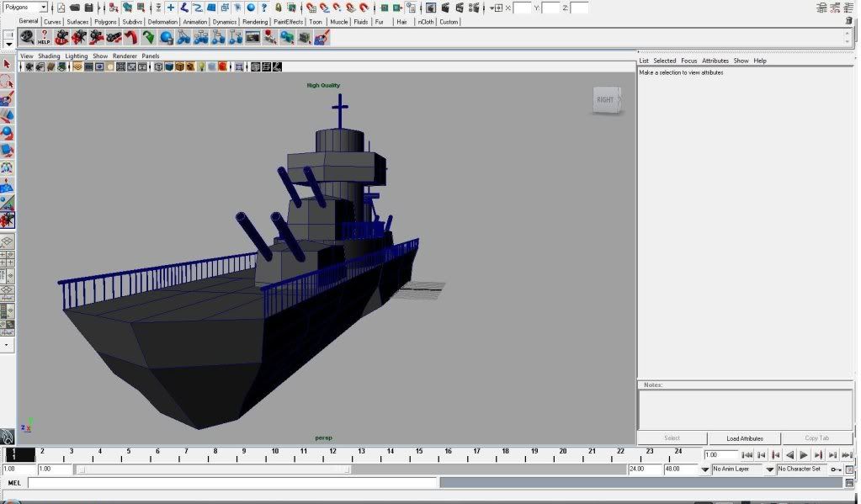Click the X coordinate input field

point(522,8)
